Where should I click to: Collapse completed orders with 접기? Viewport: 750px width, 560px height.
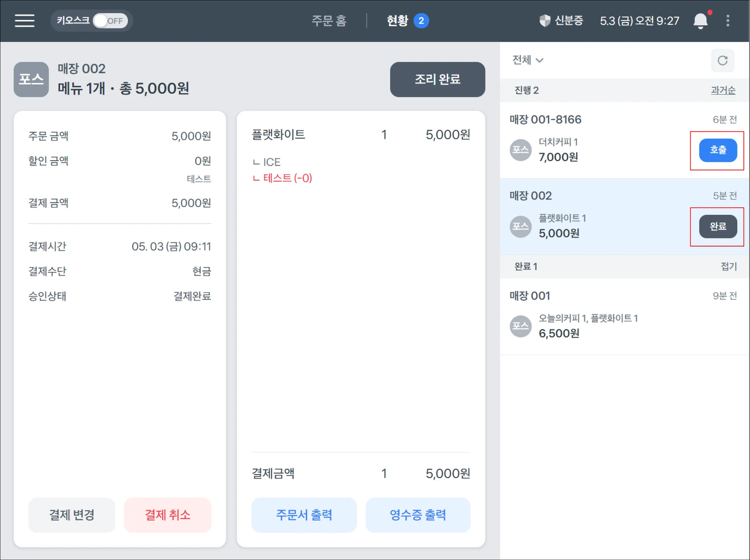pos(728,266)
